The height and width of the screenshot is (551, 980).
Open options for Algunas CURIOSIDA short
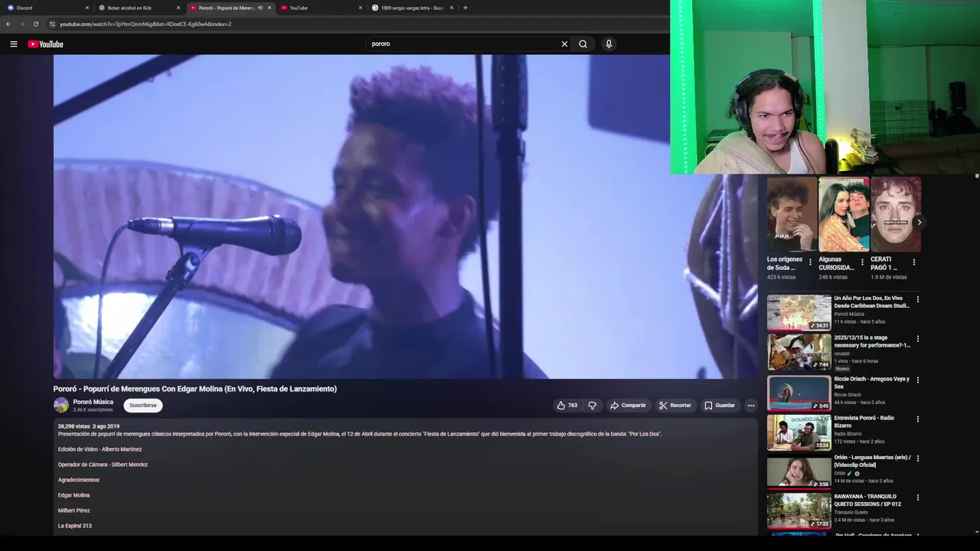[862, 262]
